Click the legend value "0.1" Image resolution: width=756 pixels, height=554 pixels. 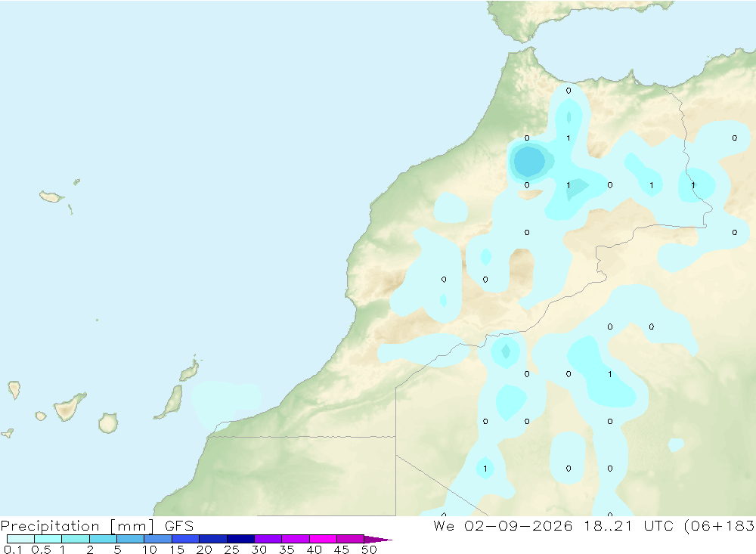(13, 549)
